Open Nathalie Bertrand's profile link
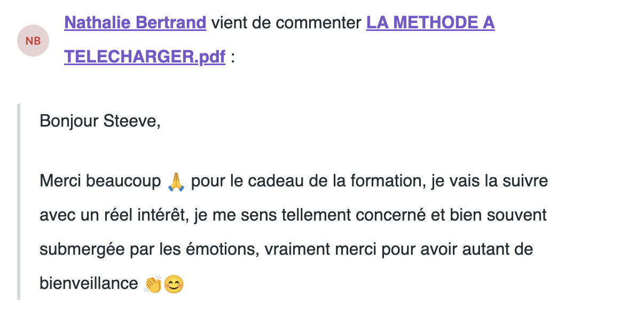The image size is (644, 314). coord(135,23)
